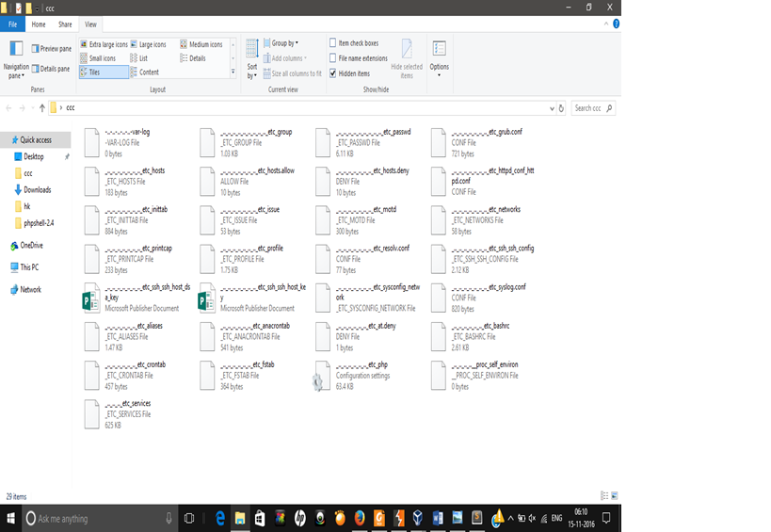Expand the layout gallery more arrow
Viewport: 771px width, 532px height.
233,72
